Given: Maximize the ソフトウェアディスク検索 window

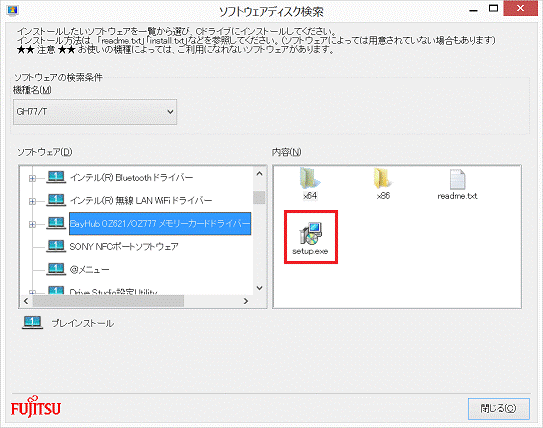Looking at the screenshot, I should coord(493,9).
